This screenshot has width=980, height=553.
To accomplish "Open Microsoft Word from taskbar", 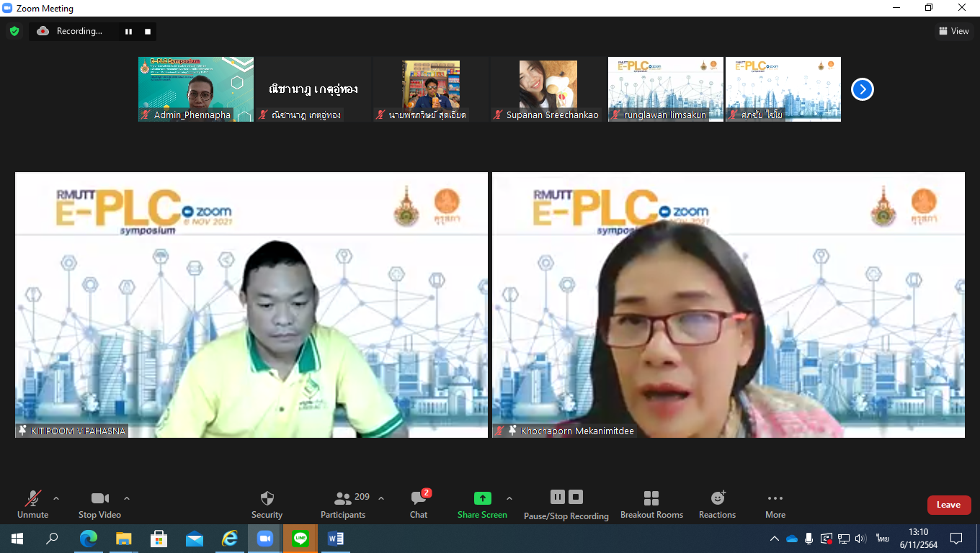I will point(336,539).
